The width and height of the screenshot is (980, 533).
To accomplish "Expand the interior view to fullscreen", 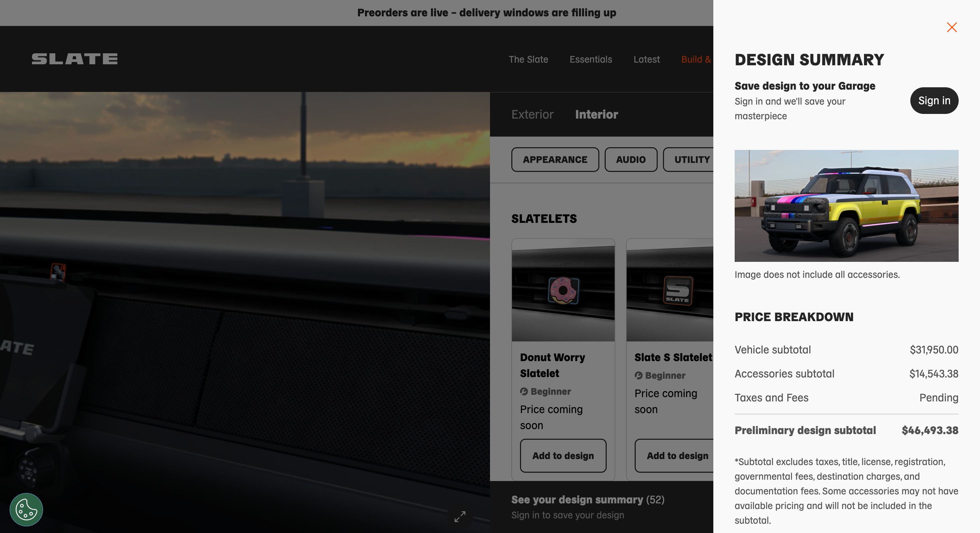I will (x=460, y=516).
